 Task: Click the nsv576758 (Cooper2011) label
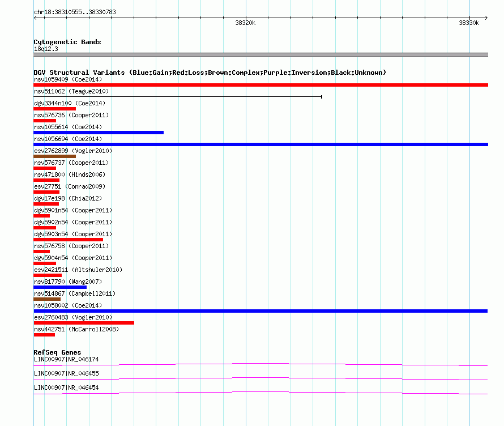[x=71, y=246]
